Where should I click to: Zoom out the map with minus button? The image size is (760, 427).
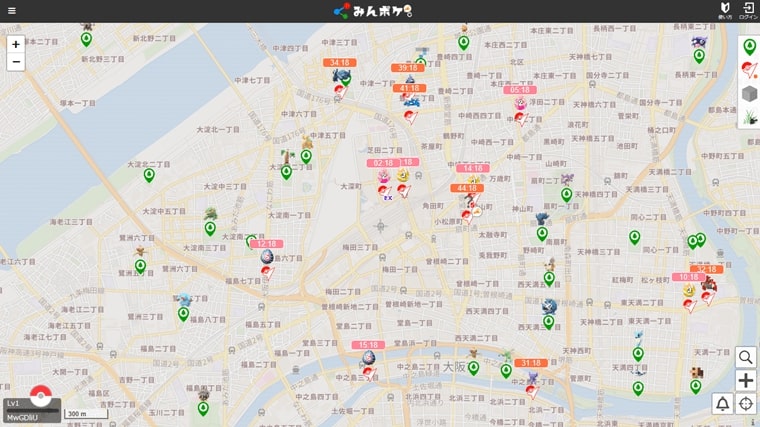16,62
